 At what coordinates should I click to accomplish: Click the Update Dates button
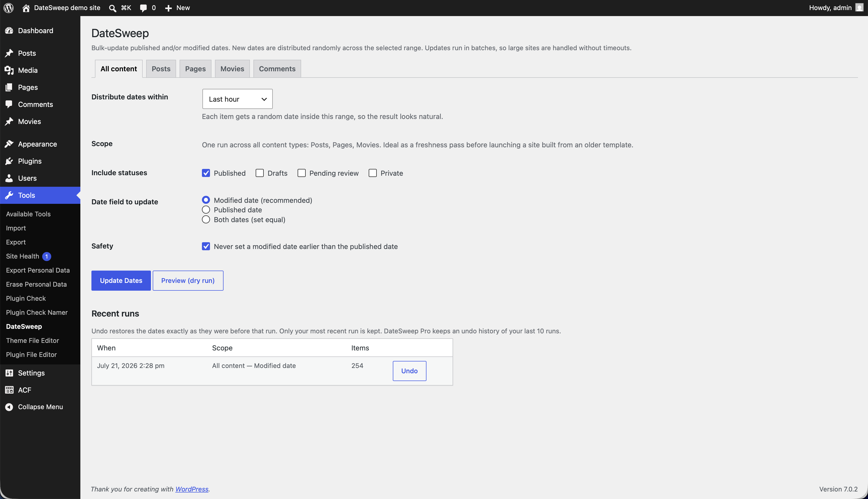121,281
